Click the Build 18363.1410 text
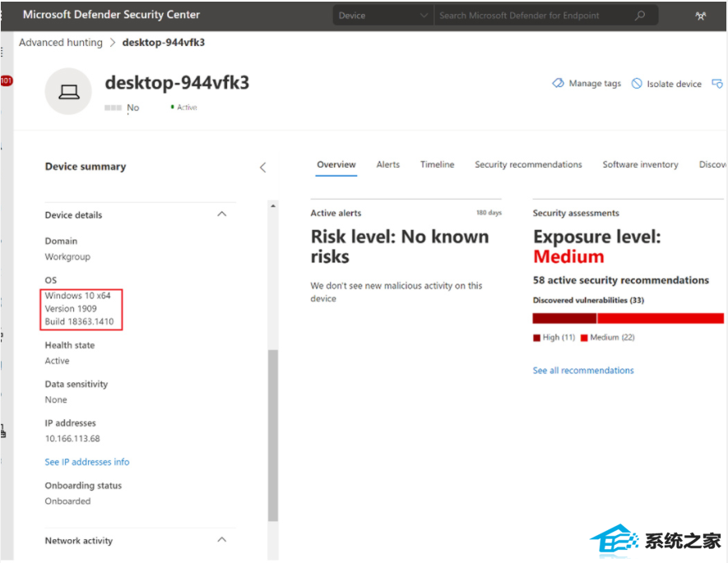The width and height of the screenshot is (728, 563). pyautogui.click(x=80, y=322)
